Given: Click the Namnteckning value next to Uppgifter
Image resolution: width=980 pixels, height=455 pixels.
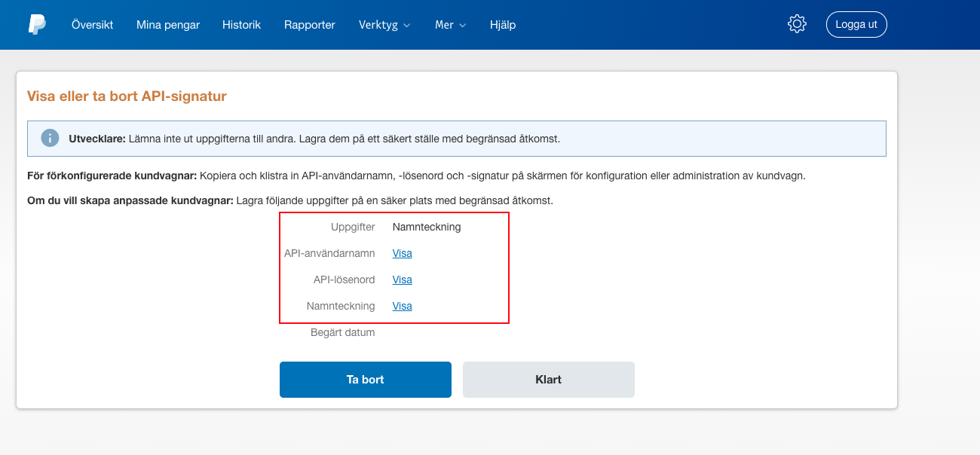Looking at the screenshot, I should pyautogui.click(x=427, y=227).
